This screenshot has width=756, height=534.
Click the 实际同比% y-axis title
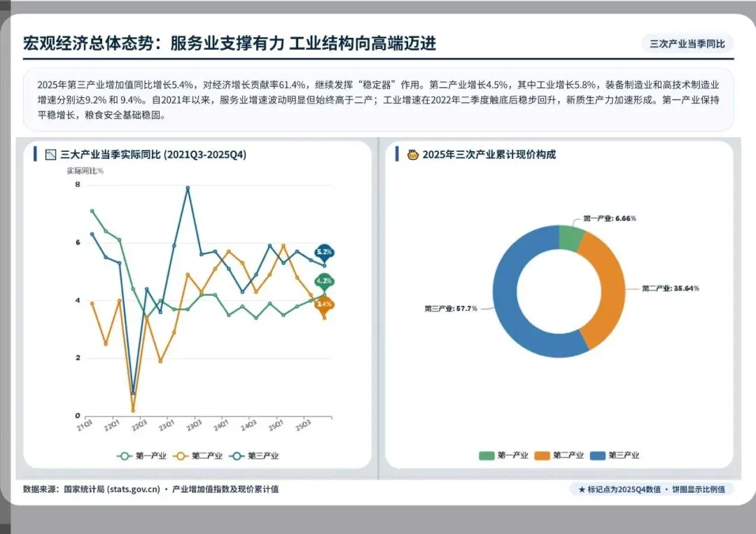[x=85, y=171]
